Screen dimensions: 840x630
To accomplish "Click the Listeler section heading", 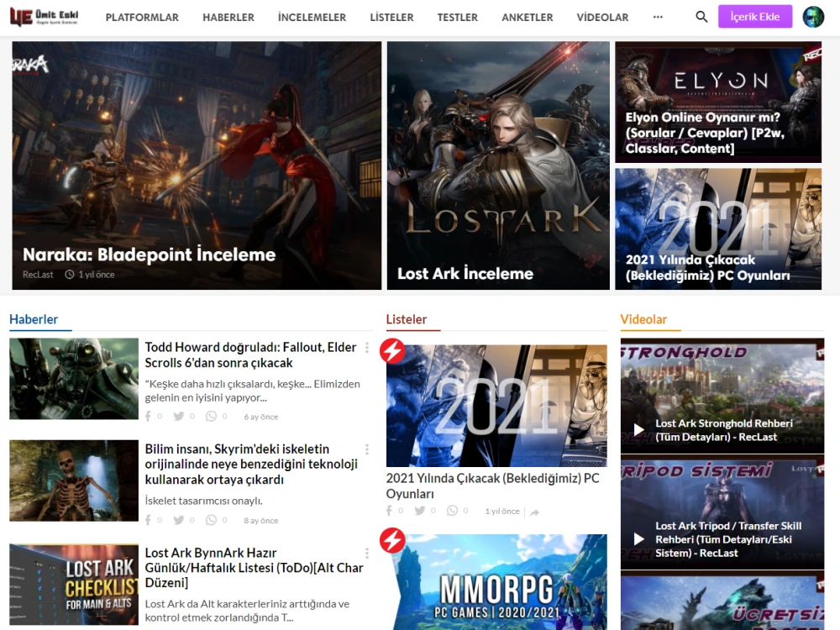I will pyautogui.click(x=407, y=319).
